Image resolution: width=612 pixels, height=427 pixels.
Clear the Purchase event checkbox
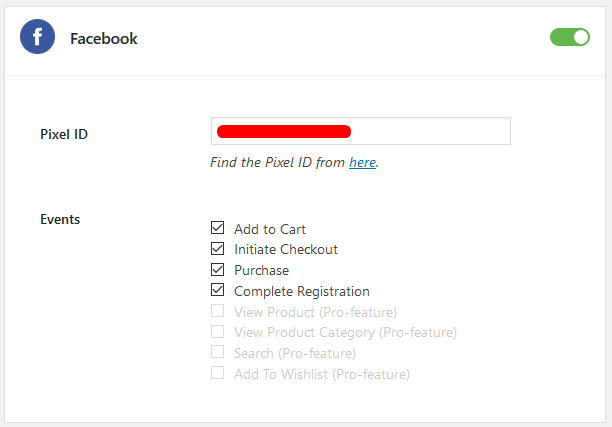click(217, 269)
